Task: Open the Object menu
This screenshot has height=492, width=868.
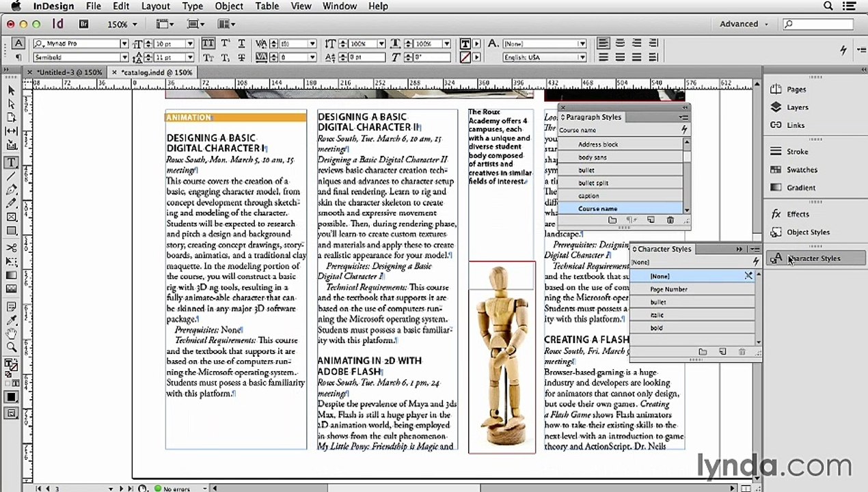Action: tap(229, 6)
